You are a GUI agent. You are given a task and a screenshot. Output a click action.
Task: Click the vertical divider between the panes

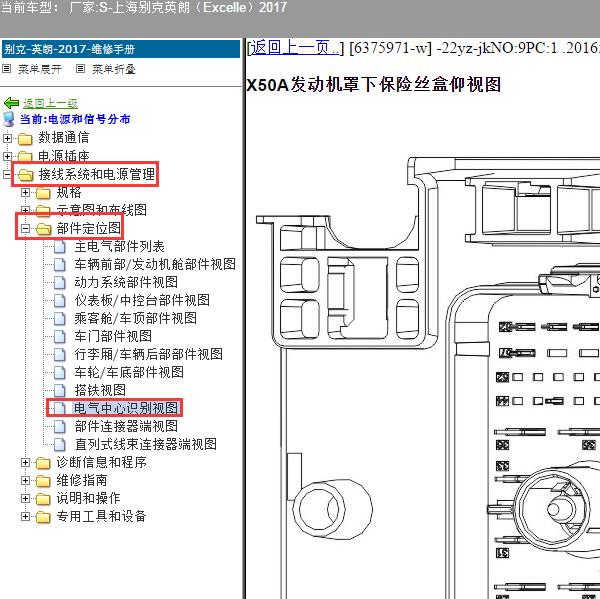point(243,318)
